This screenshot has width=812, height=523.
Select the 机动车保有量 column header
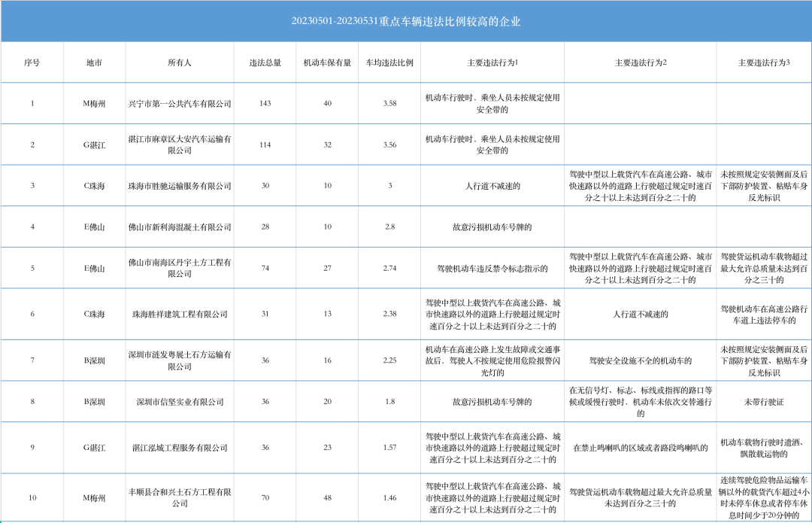click(327, 62)
